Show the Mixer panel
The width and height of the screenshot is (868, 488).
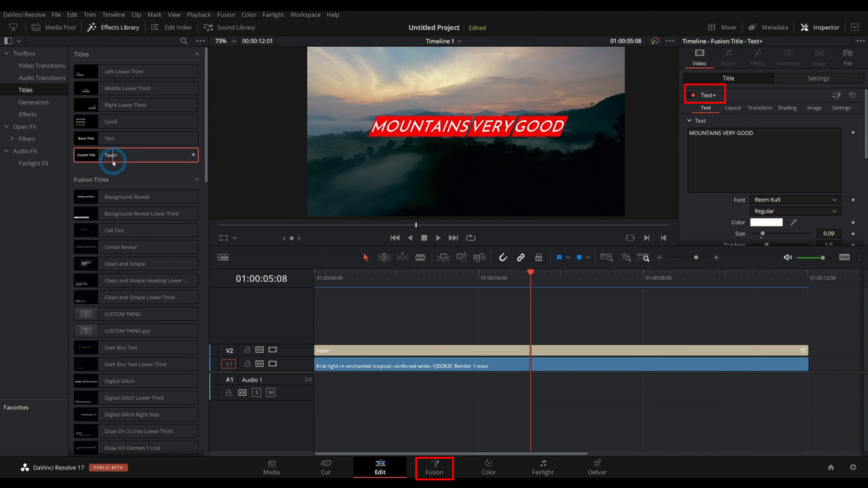pos(722,27)
